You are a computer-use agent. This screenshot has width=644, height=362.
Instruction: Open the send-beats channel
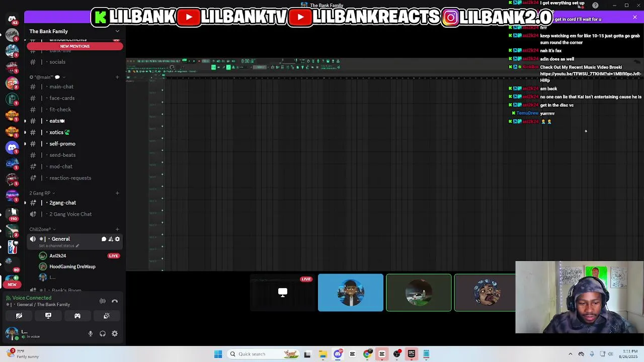[74, 155]
